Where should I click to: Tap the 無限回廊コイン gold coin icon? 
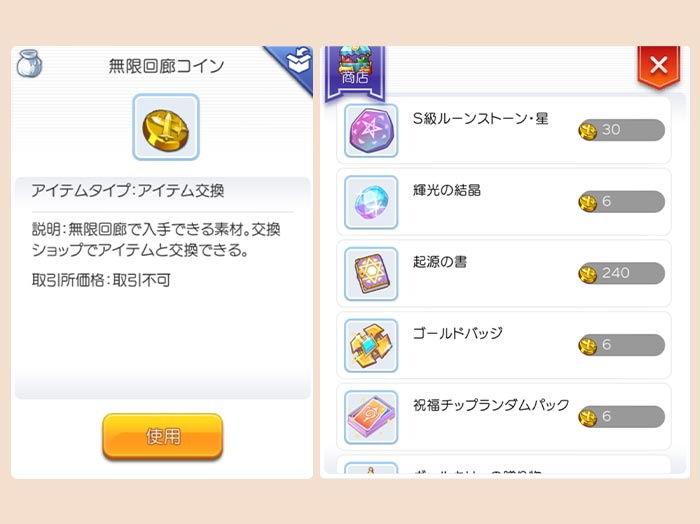click(x=166, y=127)
